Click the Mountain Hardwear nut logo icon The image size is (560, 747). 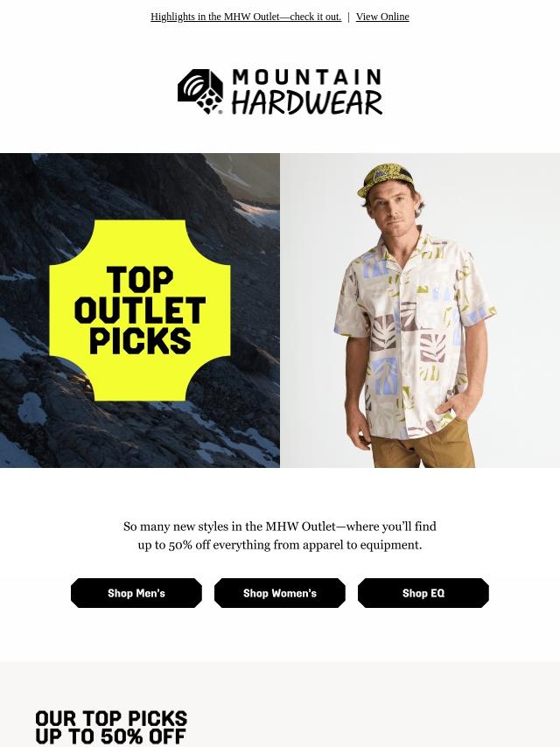pyautogui.click(x=200, y=92)
